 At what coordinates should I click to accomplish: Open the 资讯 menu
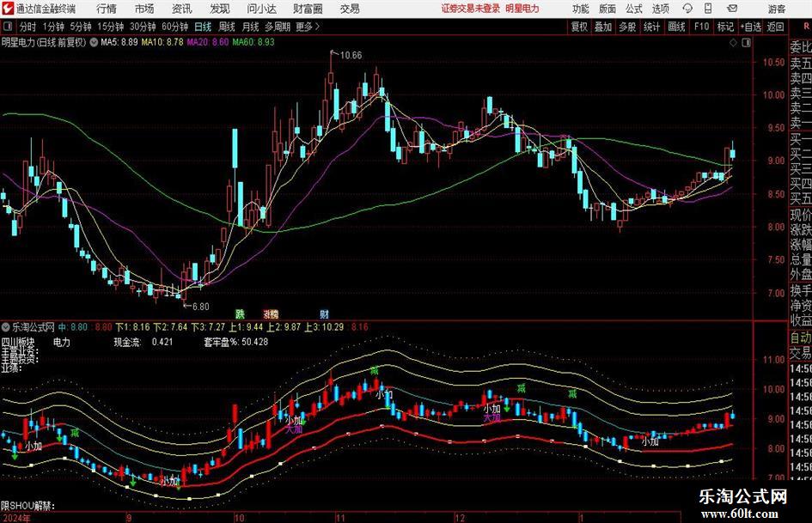[182, 9]
